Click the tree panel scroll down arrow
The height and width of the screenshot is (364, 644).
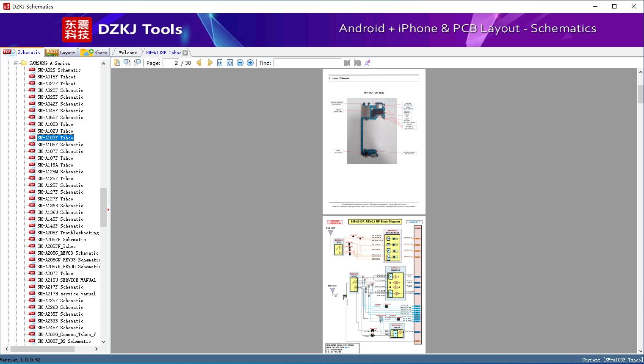point(103,342)
